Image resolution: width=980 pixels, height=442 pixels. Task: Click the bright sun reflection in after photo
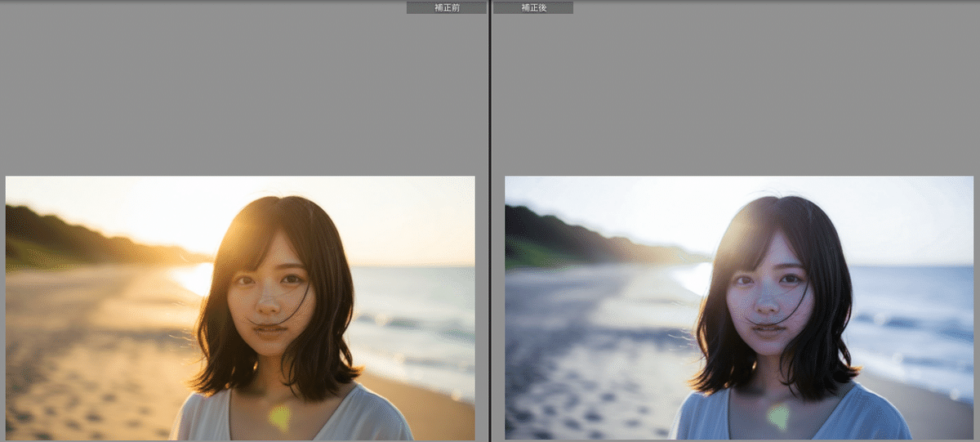coord(694,278)
